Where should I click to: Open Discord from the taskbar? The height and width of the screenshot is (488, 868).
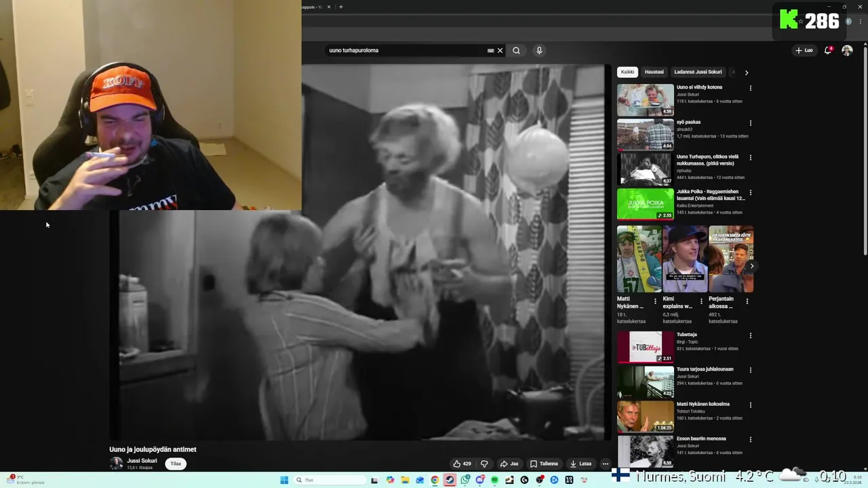click(x=480, y=480)
